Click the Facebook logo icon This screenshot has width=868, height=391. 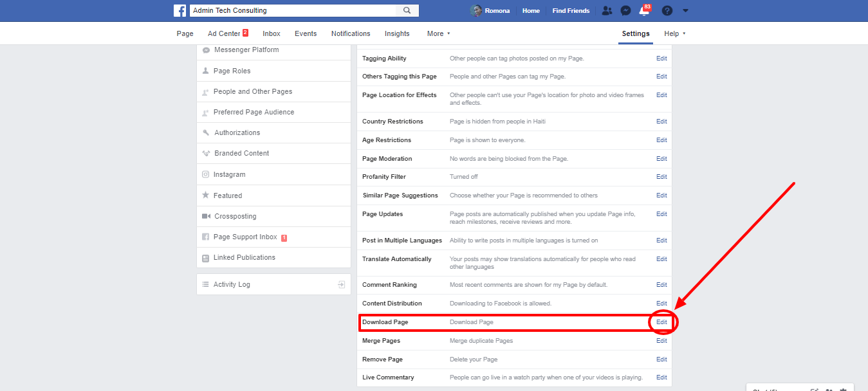coord(180,11)
